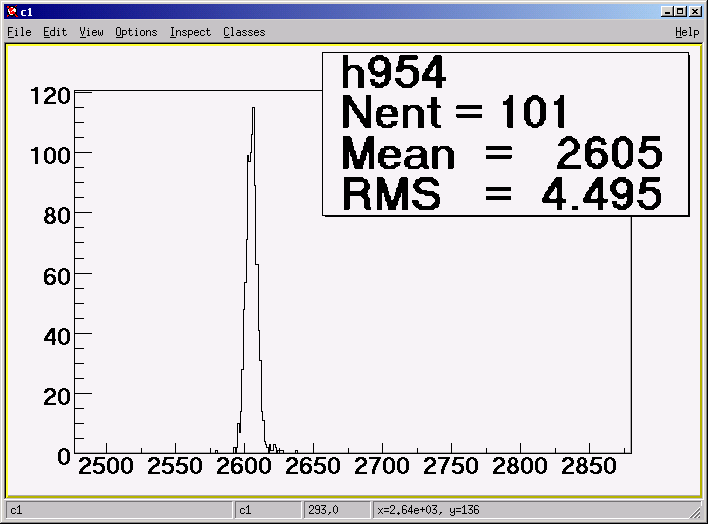Click the y-axis label 60
Screen dimensions: 708x524
pyautogui.click(x=57, y=276)
